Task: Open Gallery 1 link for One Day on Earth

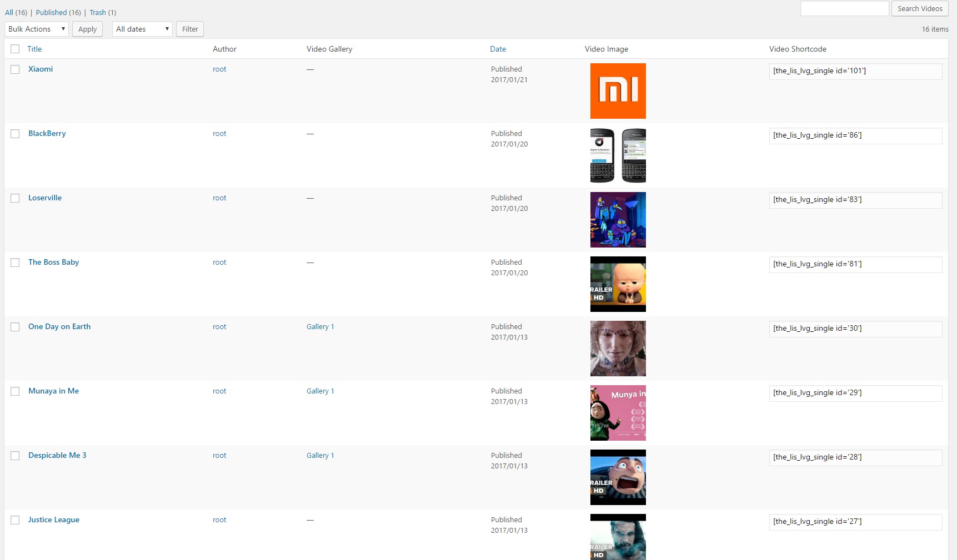Action: pyautogui.click(x=320, y=326)
